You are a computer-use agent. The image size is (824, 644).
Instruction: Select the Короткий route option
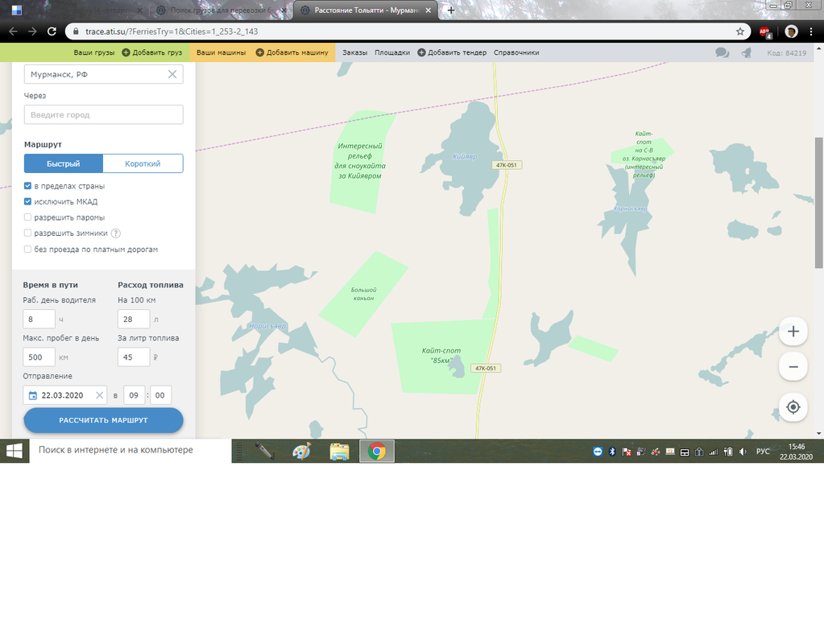pos(143,163)
